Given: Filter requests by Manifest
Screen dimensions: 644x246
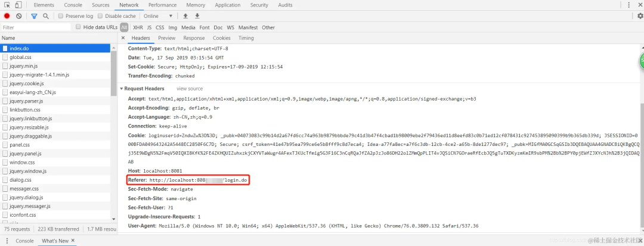Looking at the screenshot, I should pos(248,27).
